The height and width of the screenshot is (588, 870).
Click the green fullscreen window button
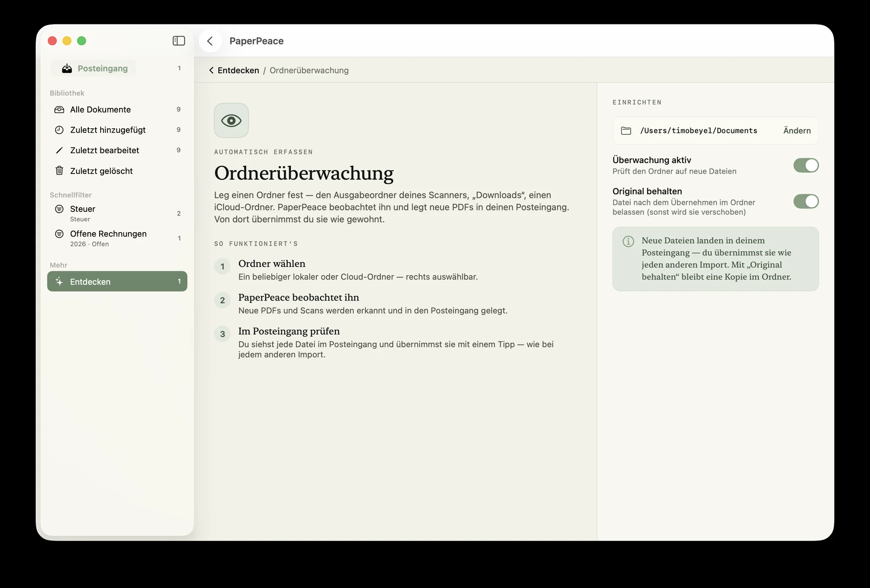click(x=81, y=41)
